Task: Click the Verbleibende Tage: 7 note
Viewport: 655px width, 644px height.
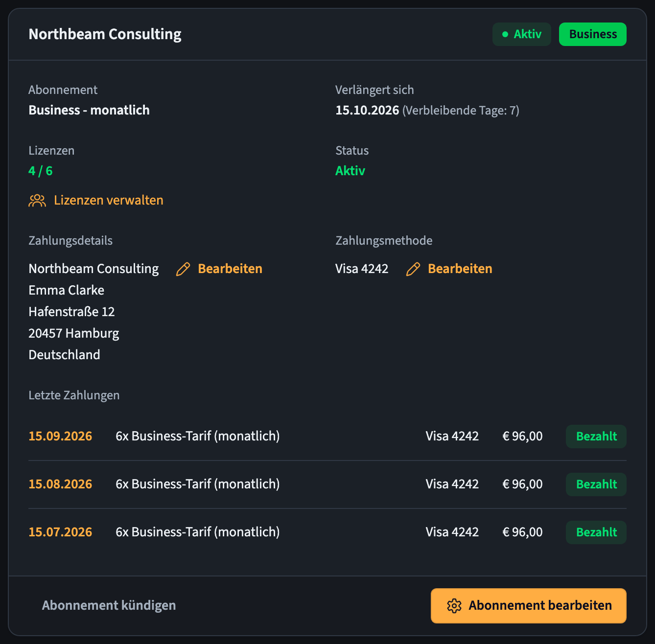Action: 461,111
